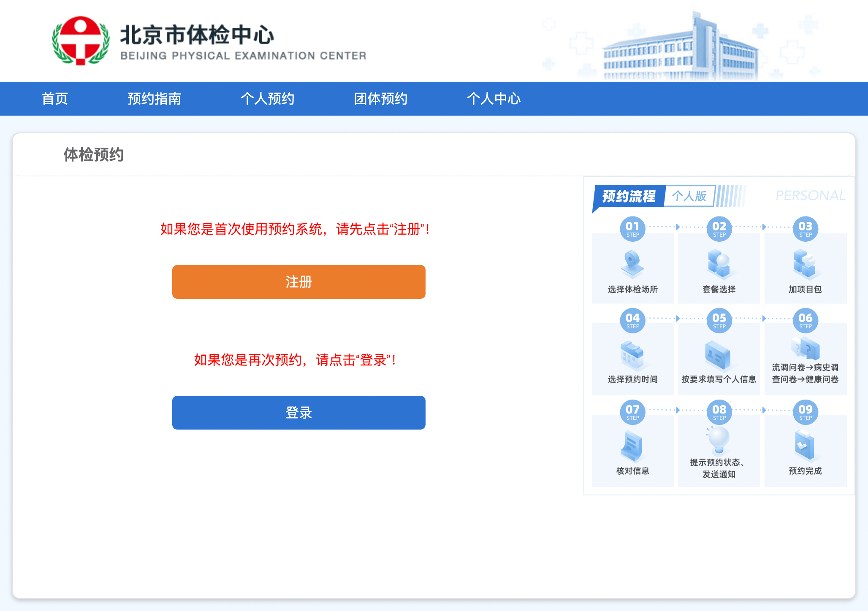The width and height of the screenshot is (868, 611).
Task: Click the step 09 completed clipboard icon
Action: tap(805, 445)
